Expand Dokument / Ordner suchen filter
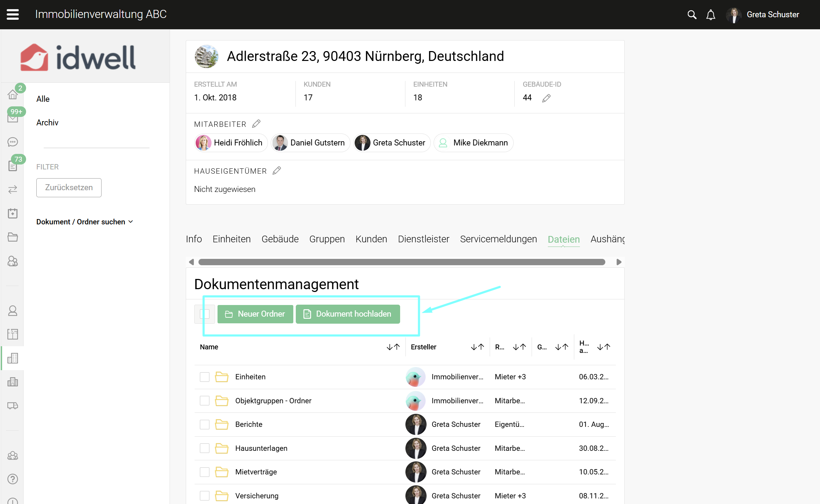820x504 pixels. click(85, 222)
